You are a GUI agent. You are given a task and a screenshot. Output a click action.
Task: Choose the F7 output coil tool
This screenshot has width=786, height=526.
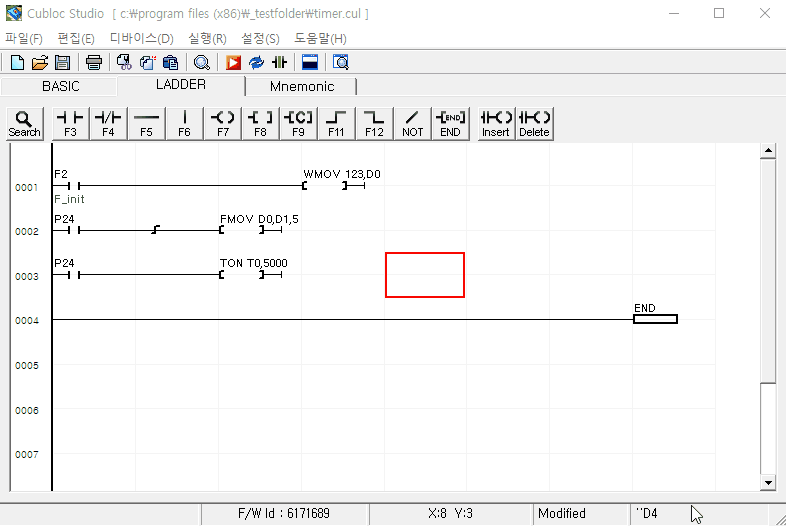click(222, 123)
